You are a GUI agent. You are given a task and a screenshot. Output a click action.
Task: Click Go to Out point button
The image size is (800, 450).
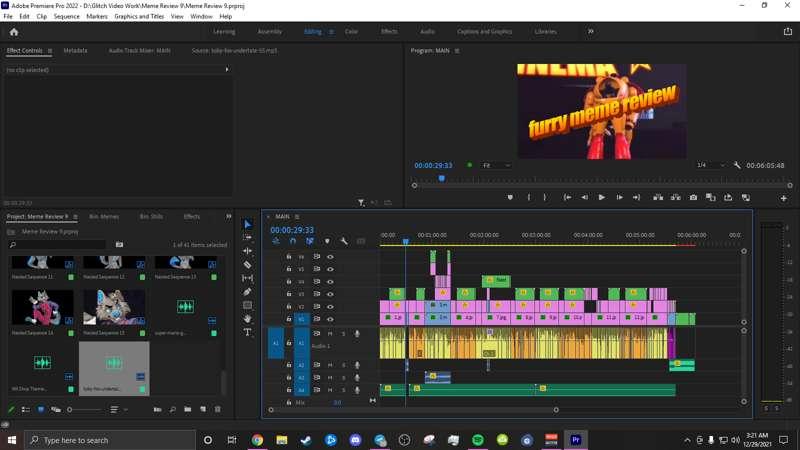[636, 197]
